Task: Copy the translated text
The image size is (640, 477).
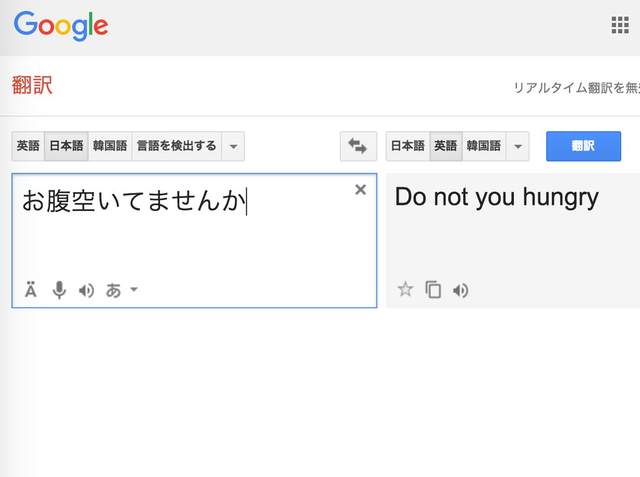Action: 433,290
